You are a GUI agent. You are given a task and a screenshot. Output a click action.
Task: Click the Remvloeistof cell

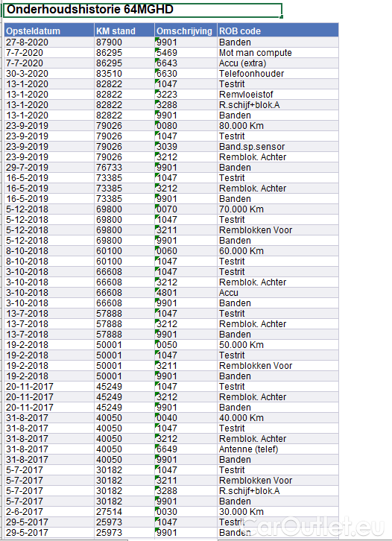click(278, 95)
